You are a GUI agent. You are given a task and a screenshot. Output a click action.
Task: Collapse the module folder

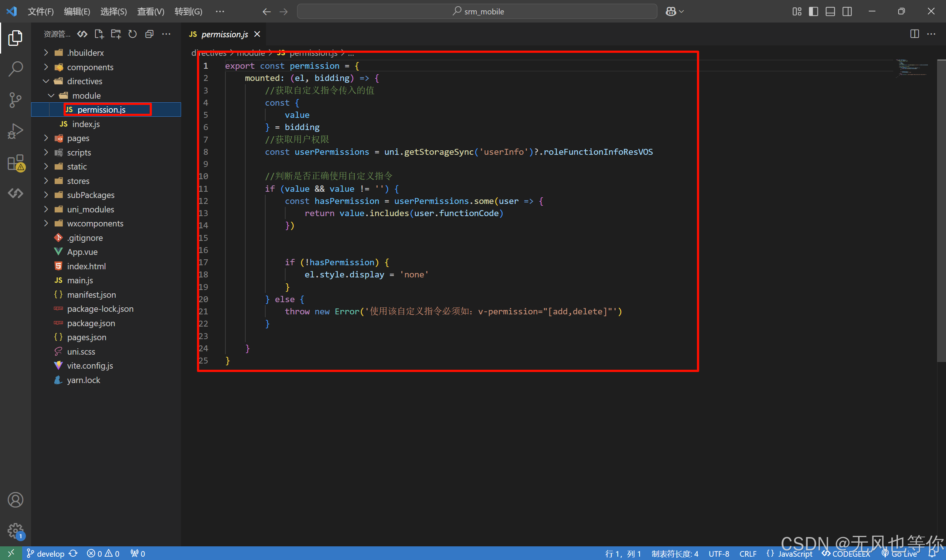(106, 95)
